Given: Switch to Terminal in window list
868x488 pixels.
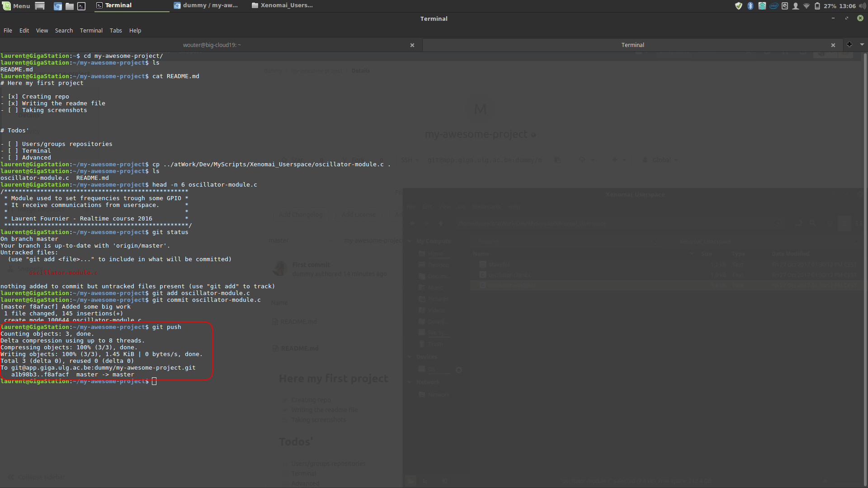Looking at the screenshot, I should pyautogui.click(x=131, y=6).
